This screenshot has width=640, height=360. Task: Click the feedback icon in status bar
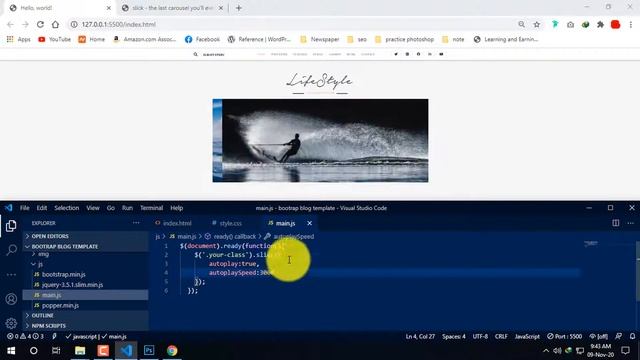618,336
